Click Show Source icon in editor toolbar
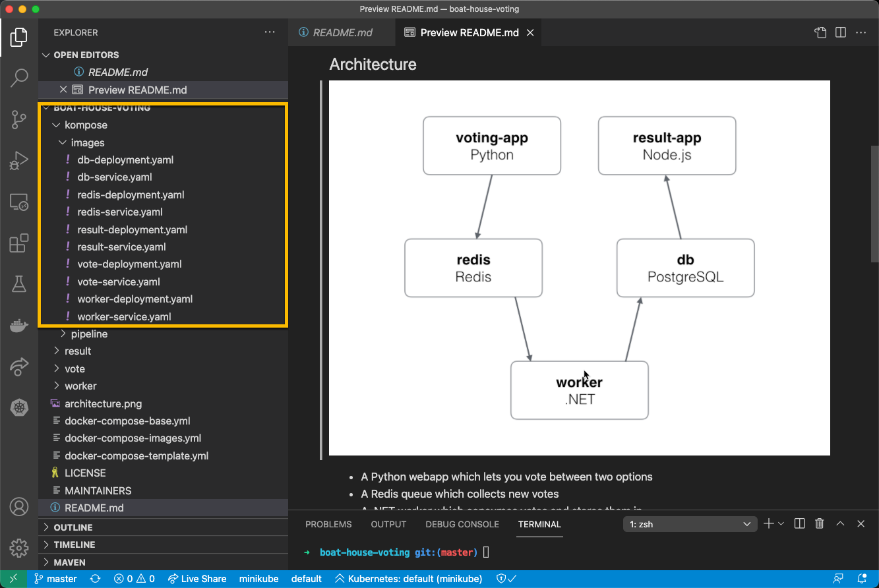The image size is (879, 588). [820, 32]
